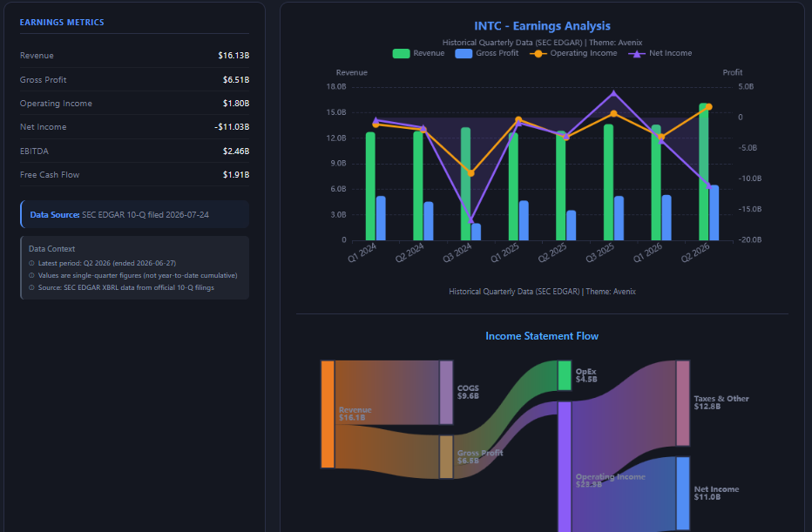Click the Net Income triangle marker at Q1 2024

tap(376, 120)
